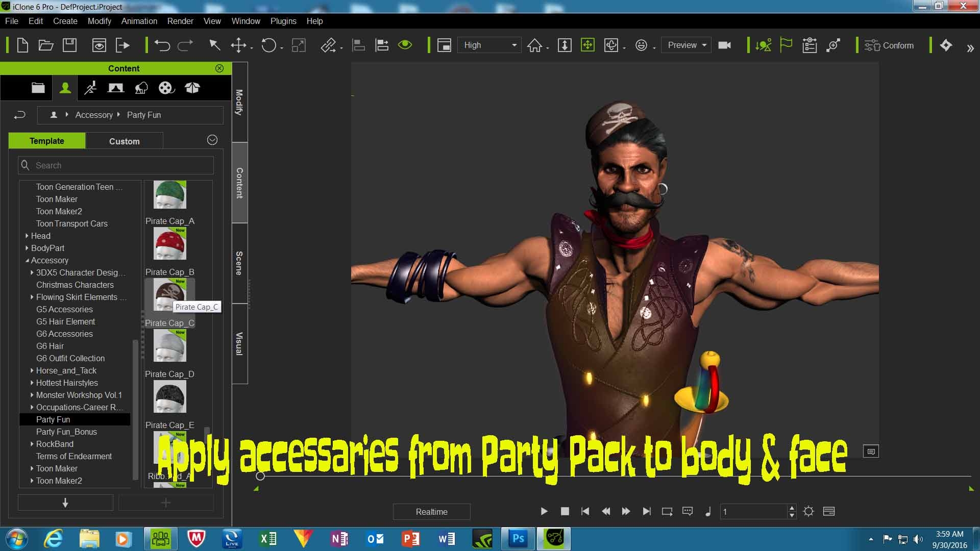Click the back arrow in Content panel
This screenshot has width=980, height=551.
19,115
